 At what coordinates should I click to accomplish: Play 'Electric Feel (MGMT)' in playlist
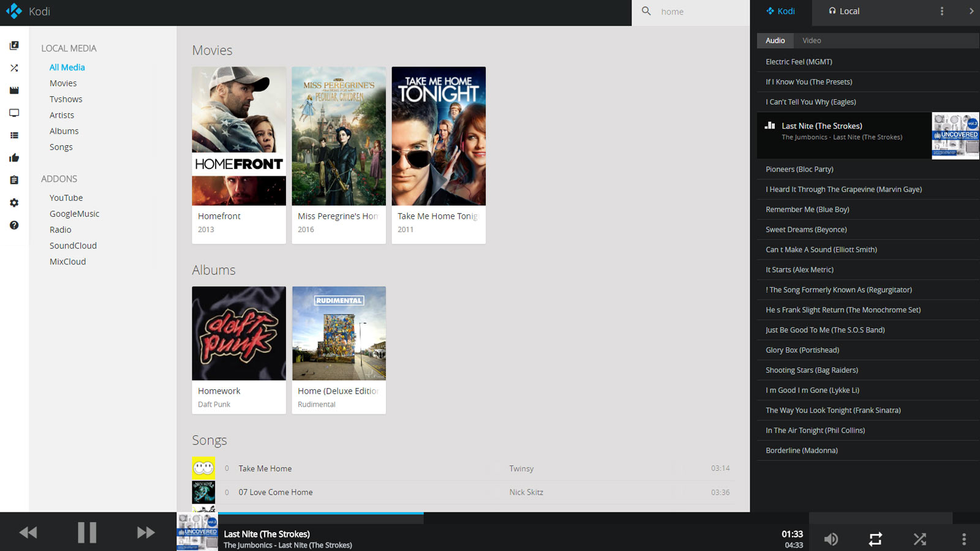pyautogui.click(x=868, y=62)
